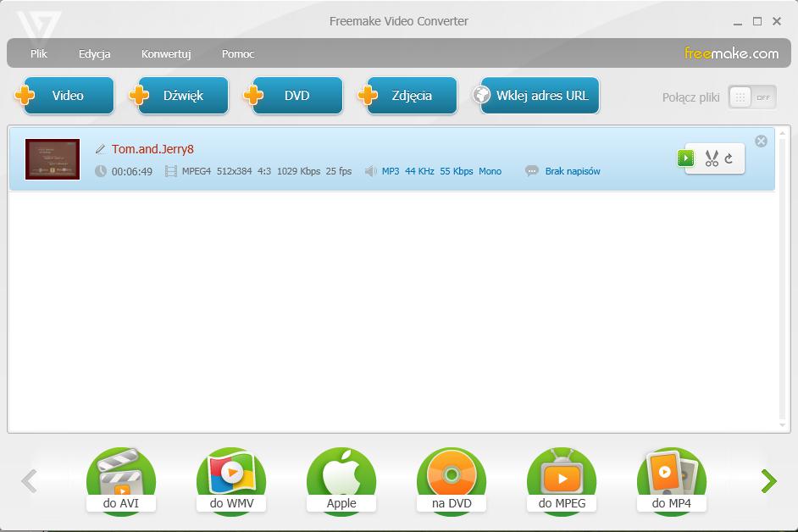Show previous formats with left arrow
Screen dimensions: 798x532
click(29, 481)
